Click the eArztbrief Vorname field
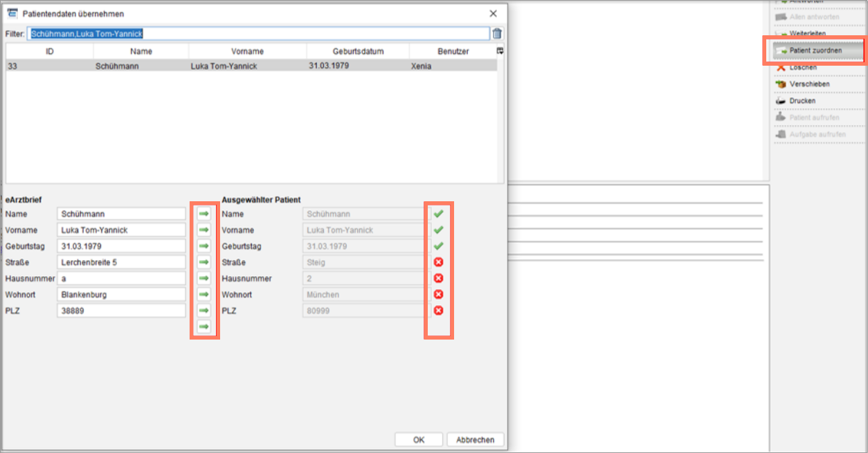 pos(121,230)
